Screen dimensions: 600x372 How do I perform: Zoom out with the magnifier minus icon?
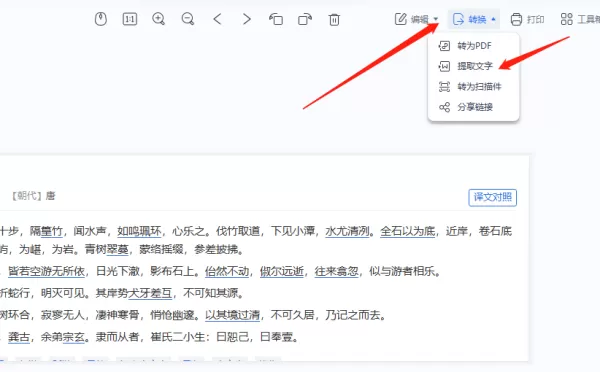pos(188,19)
